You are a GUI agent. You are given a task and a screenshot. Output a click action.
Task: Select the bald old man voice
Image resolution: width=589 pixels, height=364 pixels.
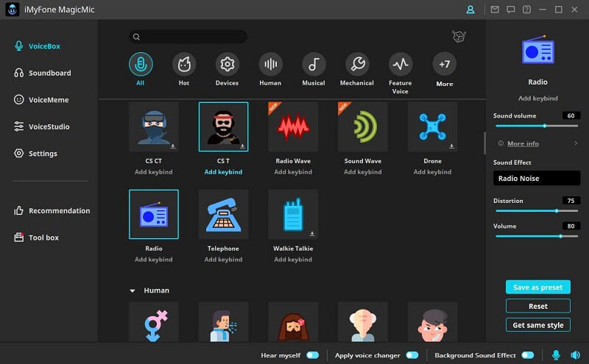pyautogui.click(x=363, y=322)
